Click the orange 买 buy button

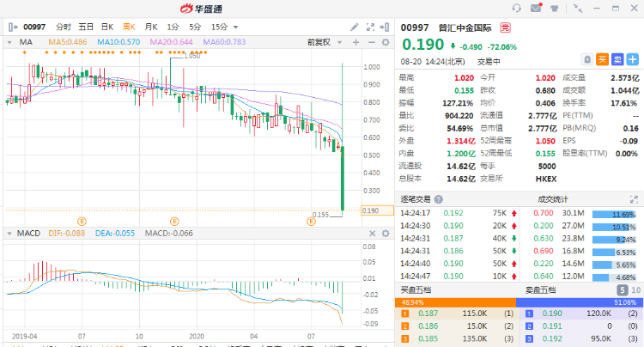coord(602,60)
